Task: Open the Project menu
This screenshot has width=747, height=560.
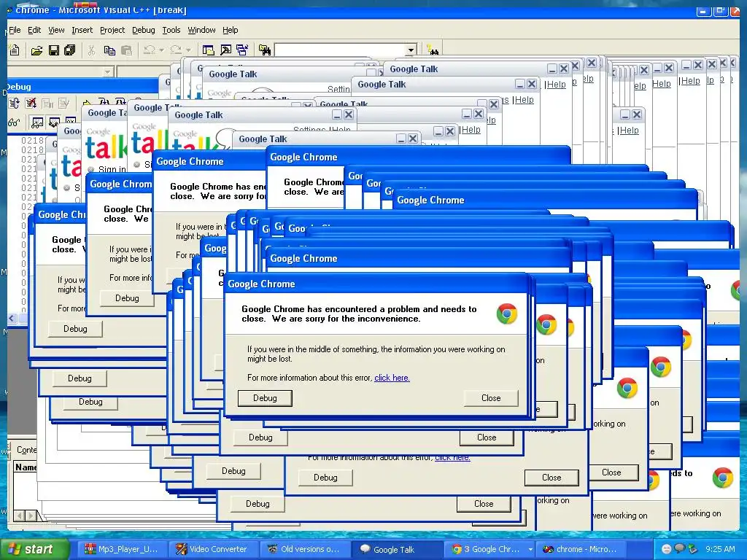Action: [x=112, y=30]
